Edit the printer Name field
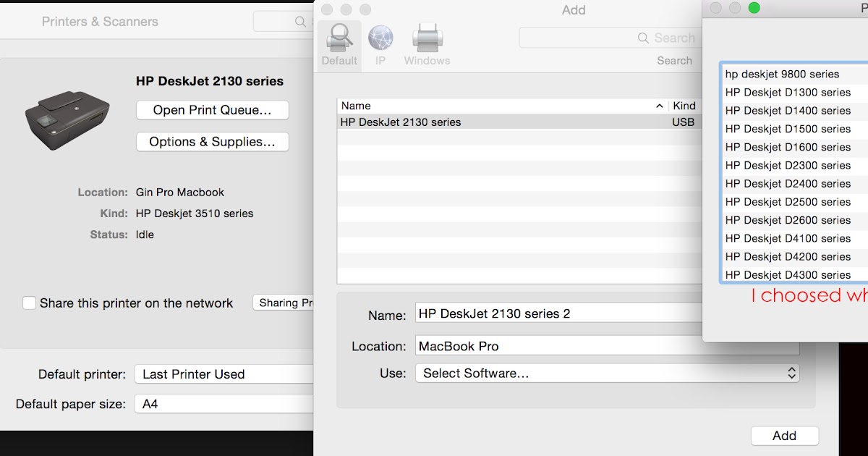Screen dimensions: 868x456 click(x=558, y=313)
